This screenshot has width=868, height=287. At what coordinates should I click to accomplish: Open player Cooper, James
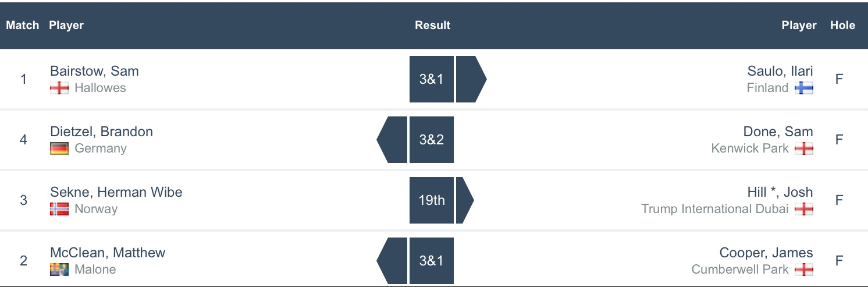pos(766,253)
